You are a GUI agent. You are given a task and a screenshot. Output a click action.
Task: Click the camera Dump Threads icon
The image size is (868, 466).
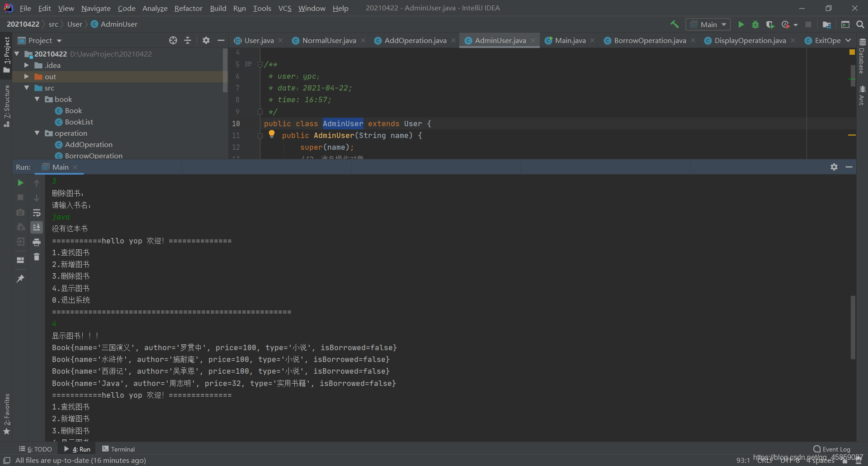(x=20, y=212)
